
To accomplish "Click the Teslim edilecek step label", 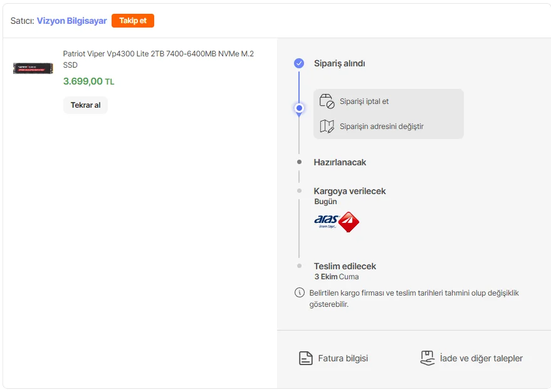I will coord(345,266).
